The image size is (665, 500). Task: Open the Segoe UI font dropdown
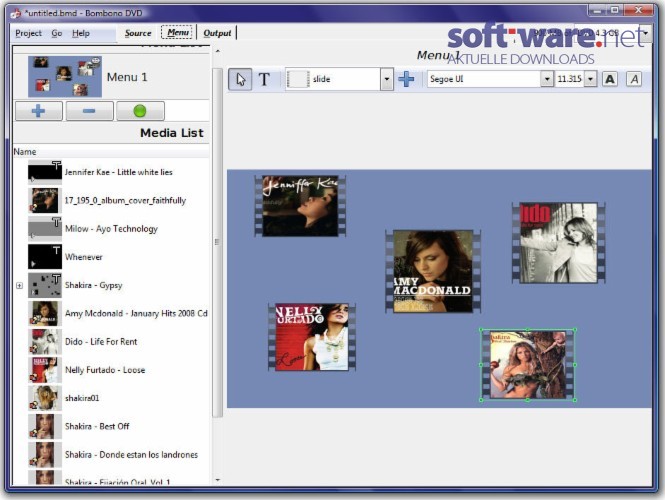(x=547, y=79)
